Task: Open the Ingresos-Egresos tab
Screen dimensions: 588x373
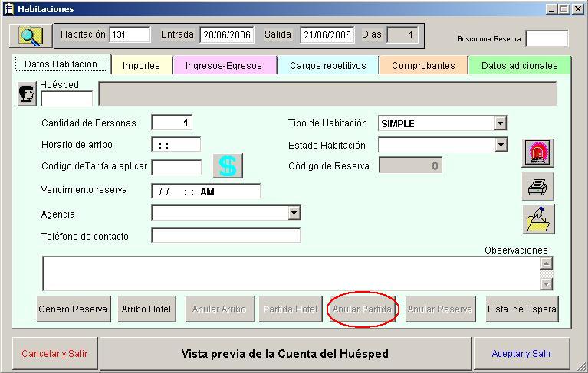Action: tap(223, 66)
